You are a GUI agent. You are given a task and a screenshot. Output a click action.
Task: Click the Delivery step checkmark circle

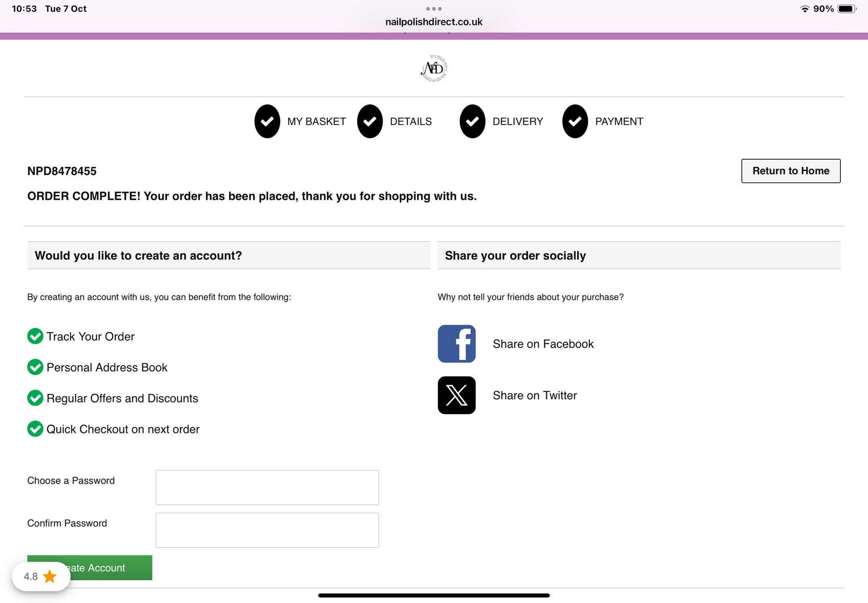tap(472, 121)
